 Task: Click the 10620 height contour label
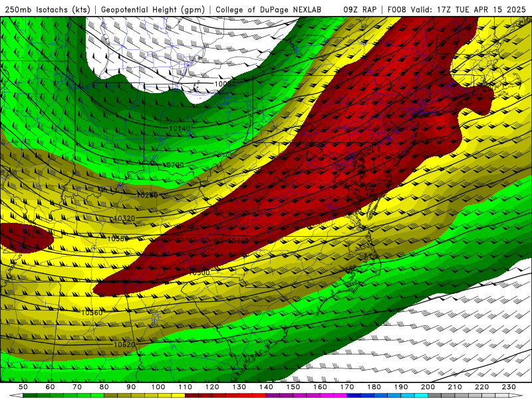tap(124, 344)
